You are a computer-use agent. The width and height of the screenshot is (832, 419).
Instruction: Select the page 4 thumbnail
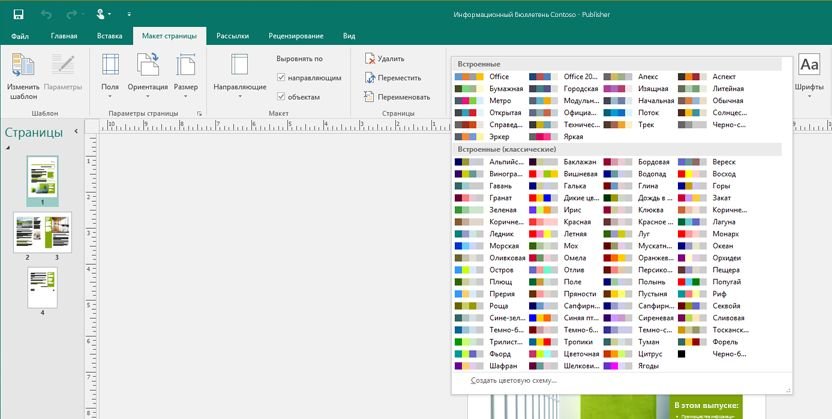(42, 288)
